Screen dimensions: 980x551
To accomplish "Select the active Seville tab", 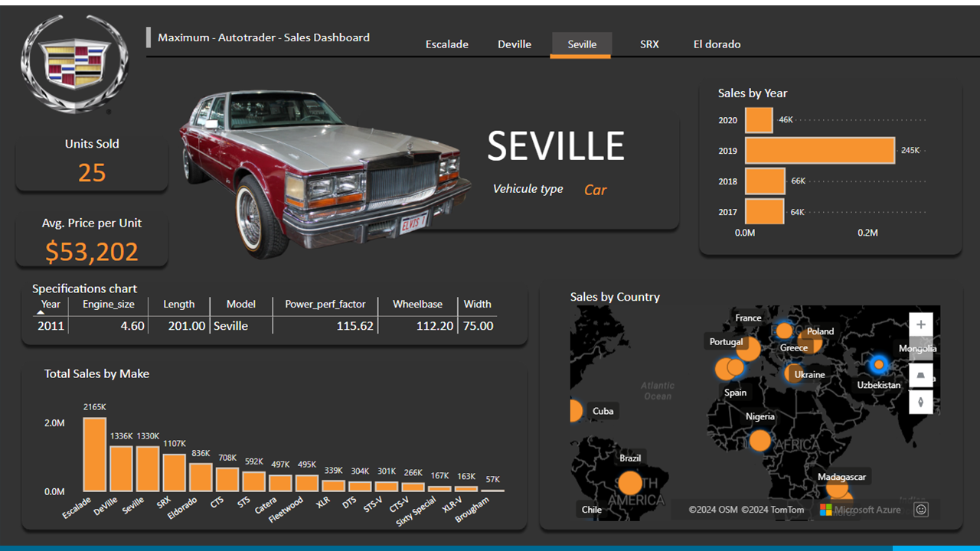I will (582, 44).
